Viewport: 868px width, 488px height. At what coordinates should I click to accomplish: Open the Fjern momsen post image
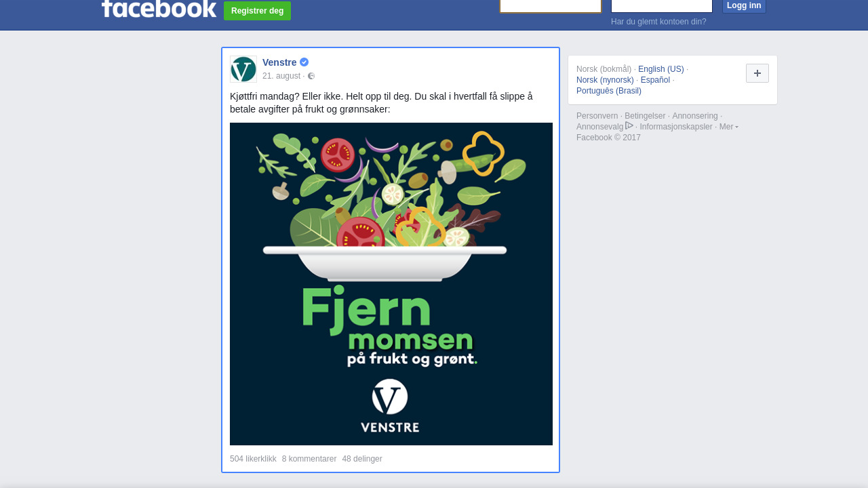point(391,284)
